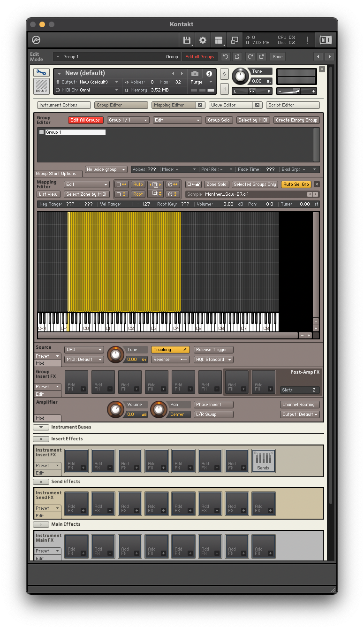Open the Purge dropdown
Screen dimensions: 364x629
click(202, 82)
